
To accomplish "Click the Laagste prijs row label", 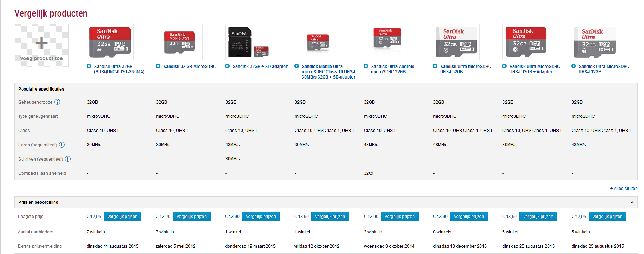I will pos(31,217).
